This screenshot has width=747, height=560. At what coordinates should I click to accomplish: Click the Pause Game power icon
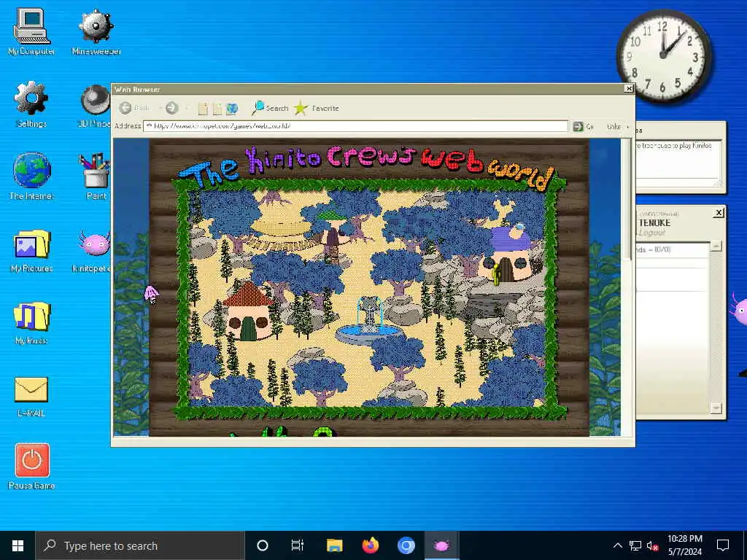pyautogui.click(x=32, y=466)
